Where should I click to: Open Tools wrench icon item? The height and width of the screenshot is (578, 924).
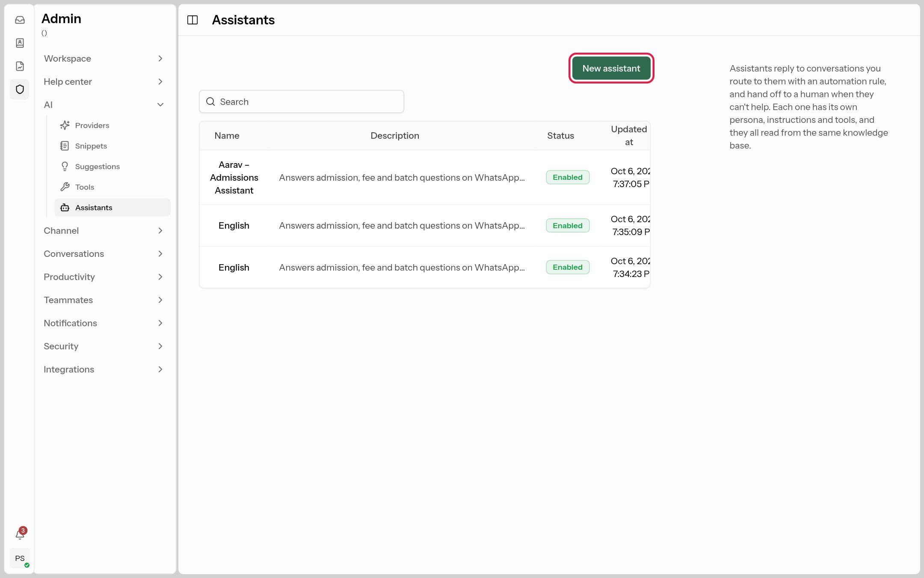[x=113, y=187]
